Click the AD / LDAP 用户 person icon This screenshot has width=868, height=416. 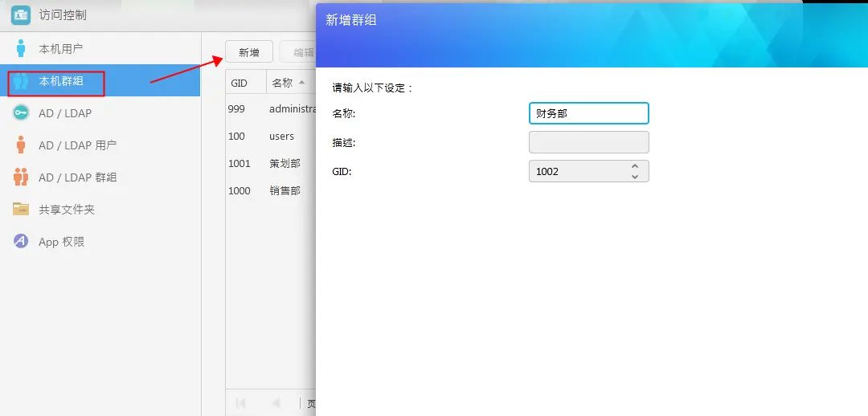(21, 145)
